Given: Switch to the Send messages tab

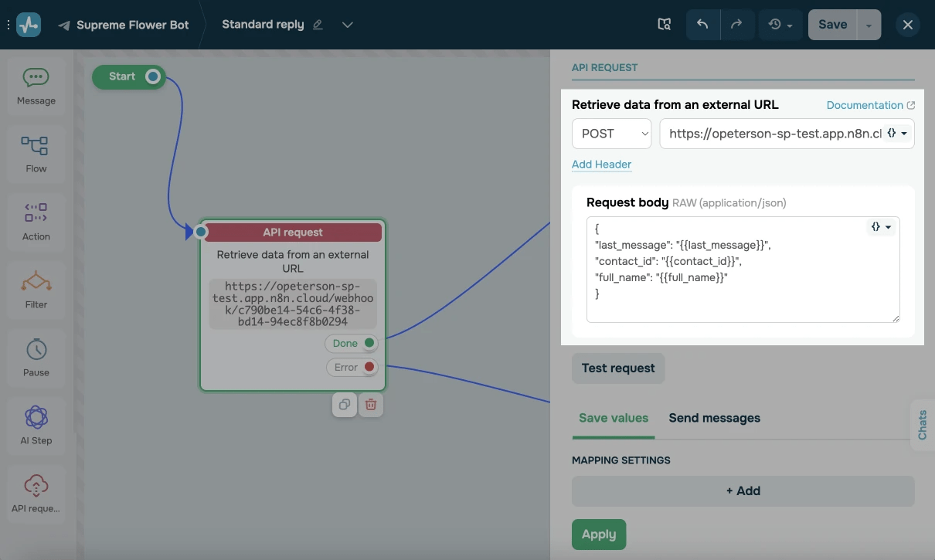Looking at the screenshot, I should coord(715,418).
